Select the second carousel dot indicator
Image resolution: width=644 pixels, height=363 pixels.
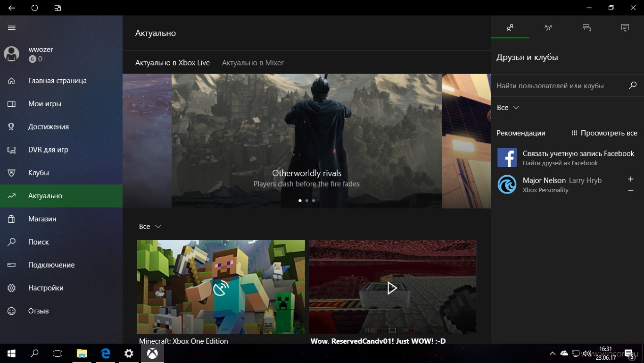coord(307,201)
